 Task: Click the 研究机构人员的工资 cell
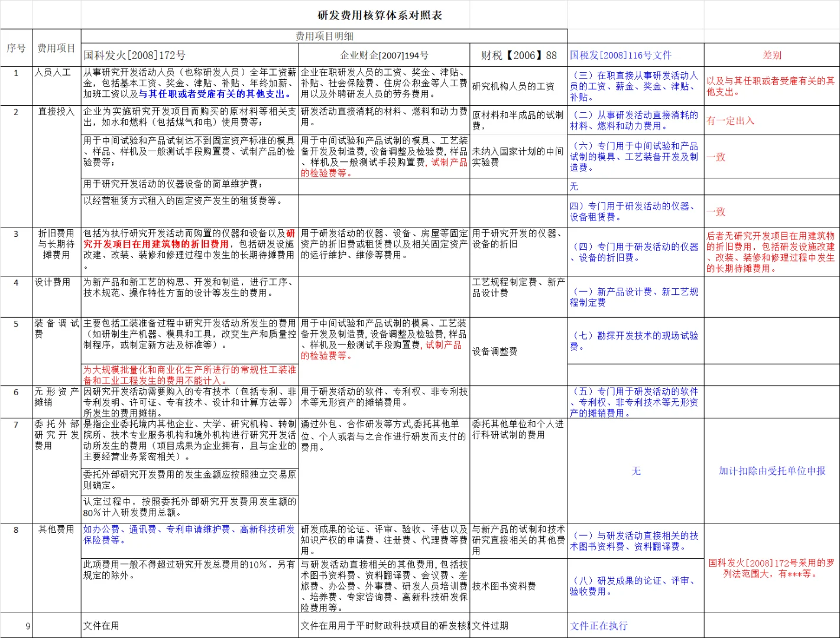coord(513,85)
